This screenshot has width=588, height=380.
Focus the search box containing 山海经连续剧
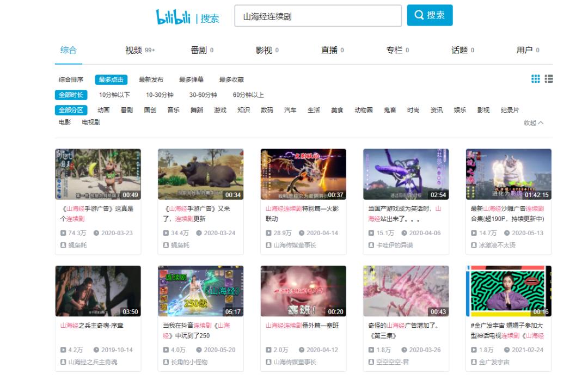pos(318,16)
